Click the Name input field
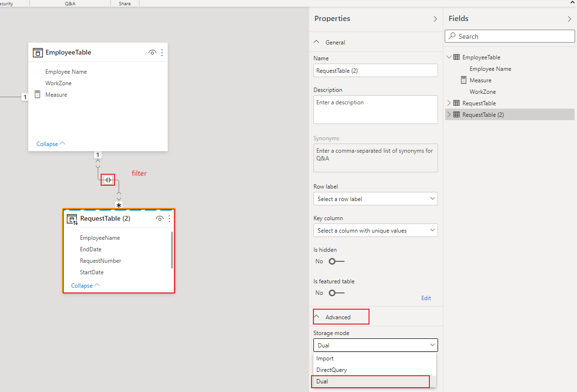Screen dimensions: 577x392 [376, 70]
